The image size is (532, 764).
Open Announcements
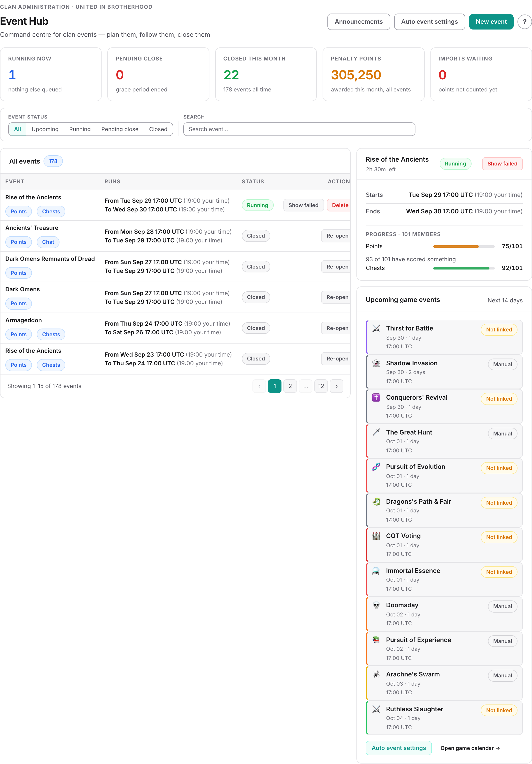(358, 22)
